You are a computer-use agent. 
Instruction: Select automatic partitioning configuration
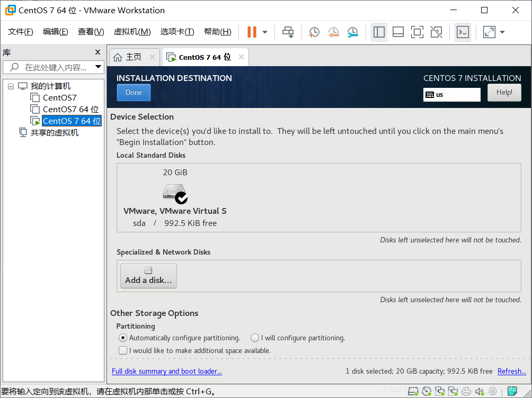123,338
